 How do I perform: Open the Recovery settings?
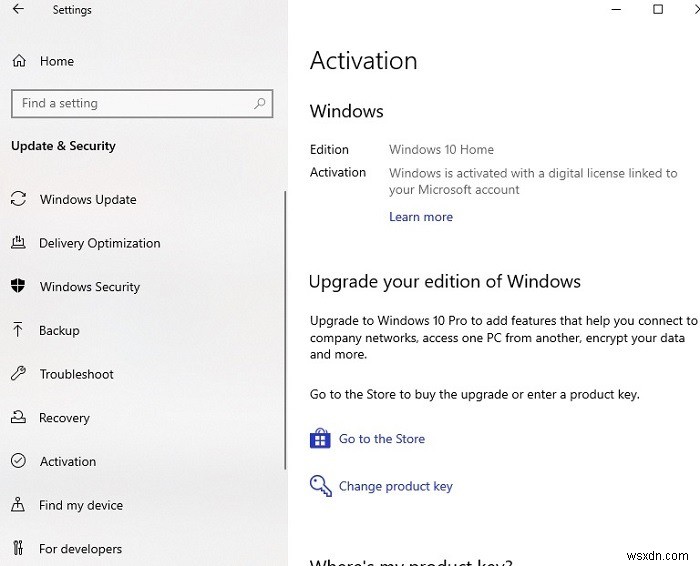click(x=64, y=418)
